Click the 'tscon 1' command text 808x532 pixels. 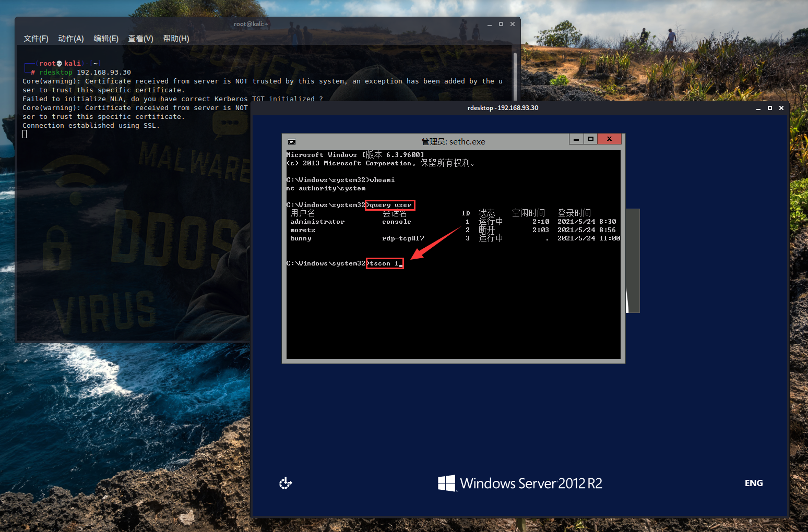(384, 263)
